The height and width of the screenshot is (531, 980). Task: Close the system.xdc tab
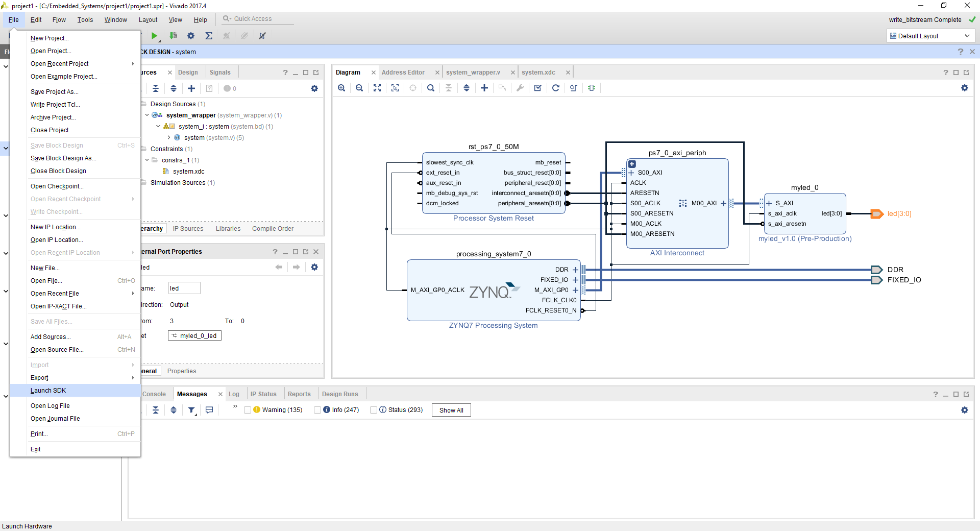point(568,73)
